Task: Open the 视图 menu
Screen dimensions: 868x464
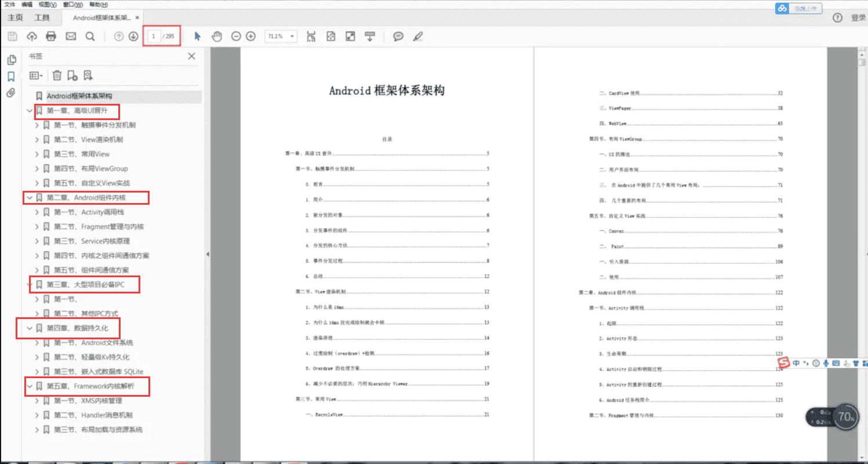Action: pos(46,5)
